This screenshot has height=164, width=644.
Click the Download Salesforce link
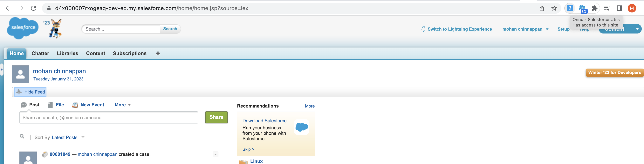tap(264, 121)
